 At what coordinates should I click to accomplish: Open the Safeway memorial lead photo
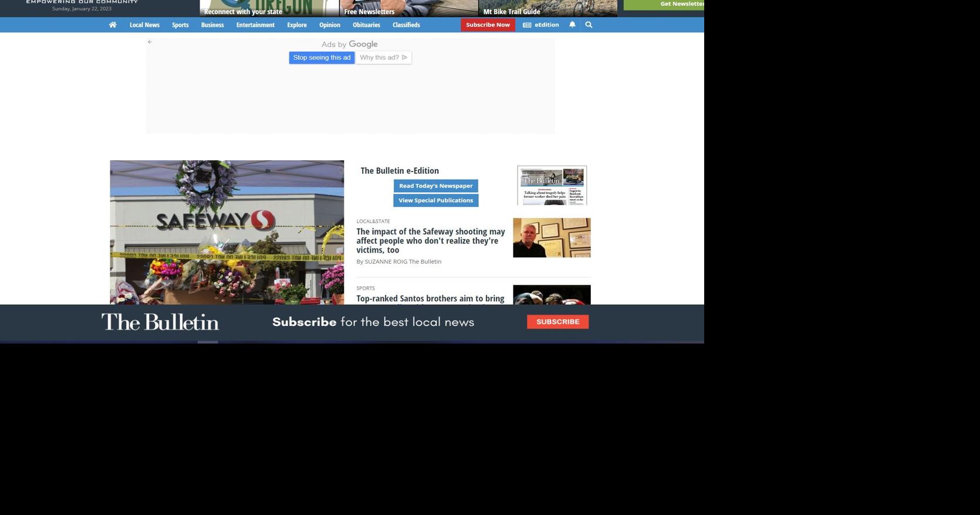tap(227, 232)
